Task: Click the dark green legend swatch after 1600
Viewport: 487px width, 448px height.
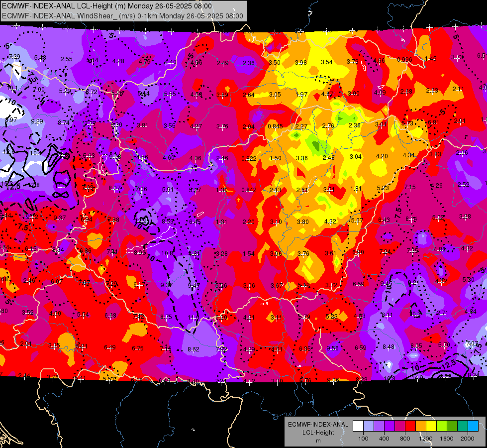Action: point(452,426)
